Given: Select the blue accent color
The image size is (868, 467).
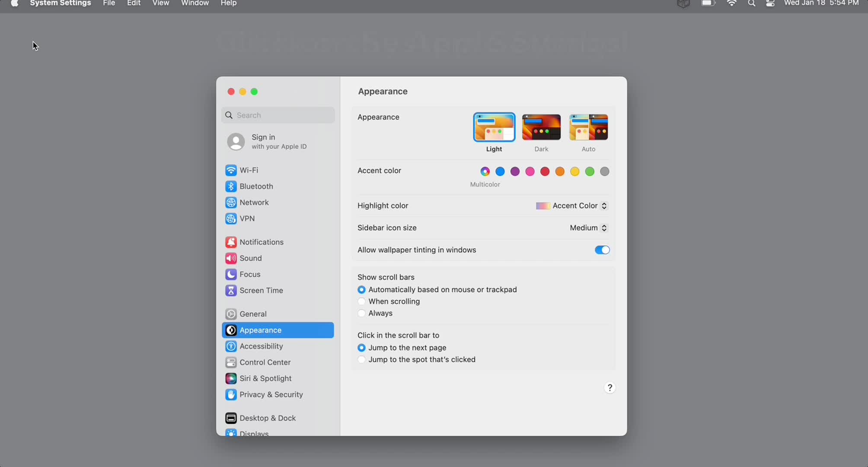Looking at the screenshot, I should pyautogui.click(x=500, y=172).
